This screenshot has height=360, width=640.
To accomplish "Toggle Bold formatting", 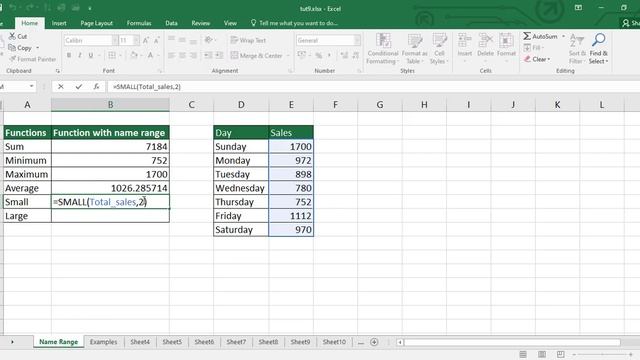I will tap(69, 55).
